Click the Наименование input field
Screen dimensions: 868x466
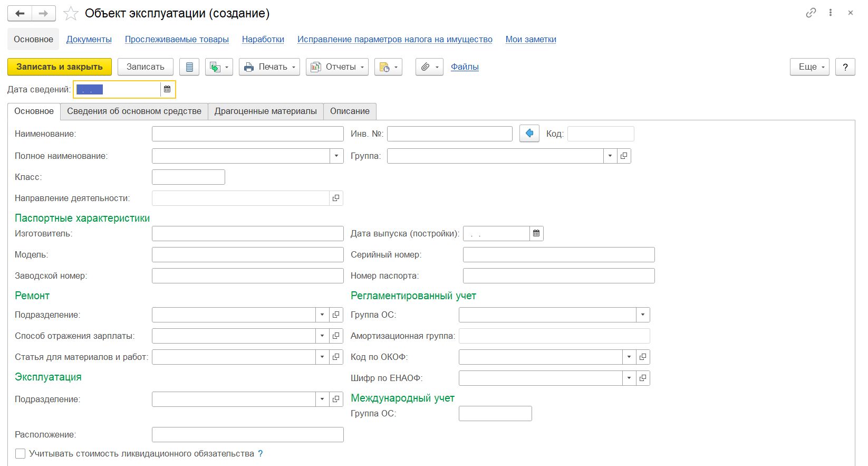pos(247,134)
